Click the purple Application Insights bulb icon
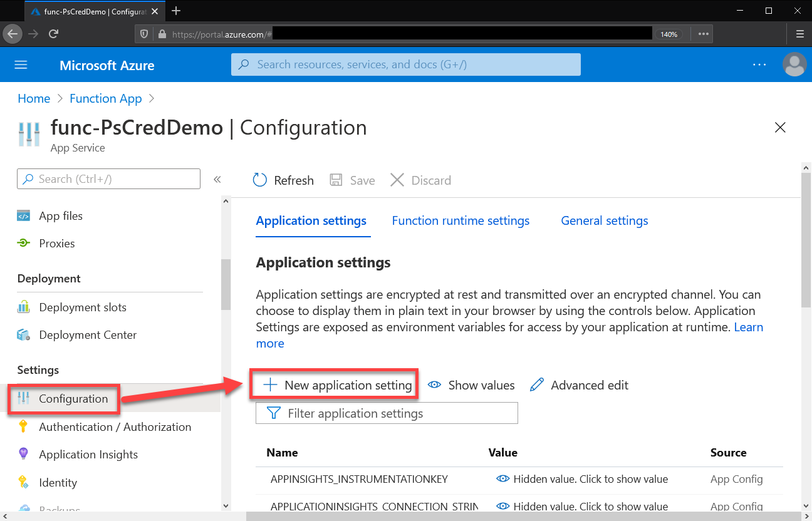 click(x=24, y=455)
